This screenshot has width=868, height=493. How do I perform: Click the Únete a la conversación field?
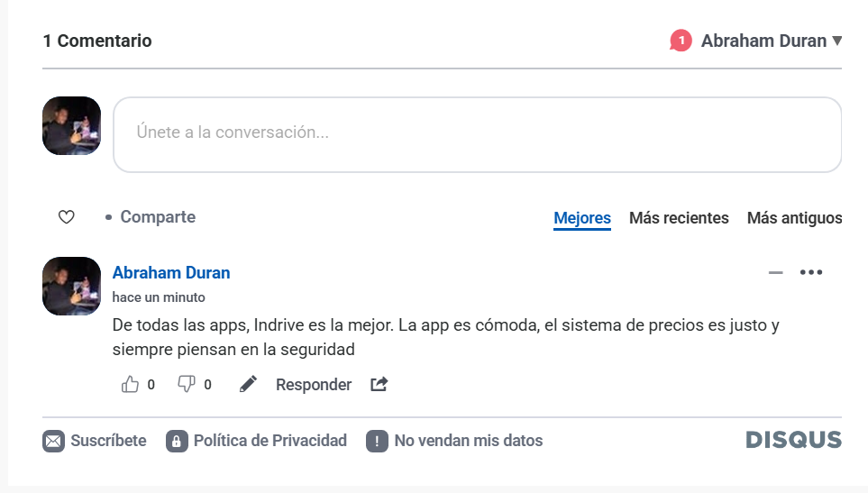(x=477, y=133)
